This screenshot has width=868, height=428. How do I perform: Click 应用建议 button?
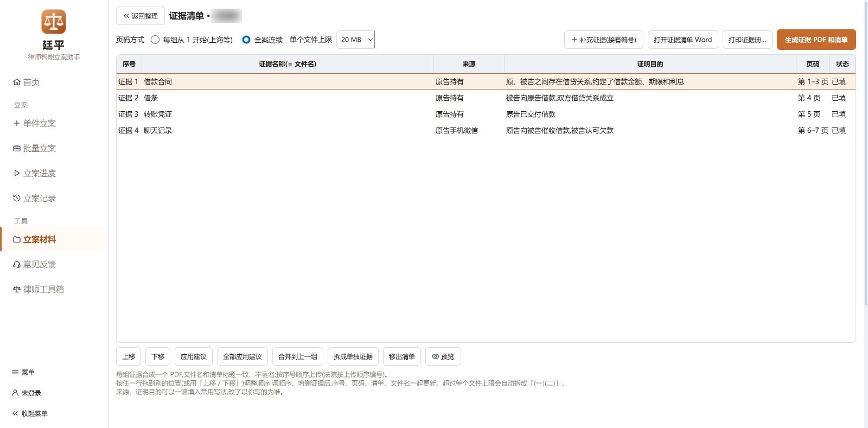tap(194, 356)
